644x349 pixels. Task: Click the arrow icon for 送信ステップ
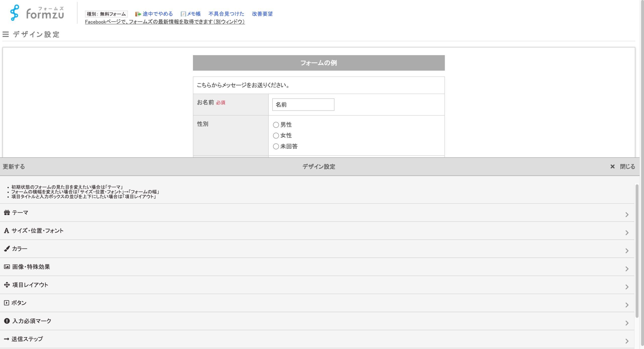pos(6,339)
